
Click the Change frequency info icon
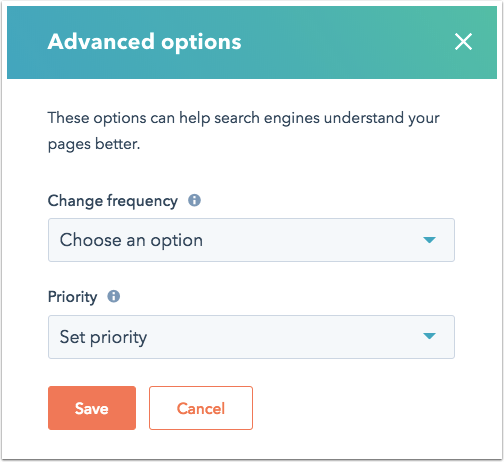194,200
